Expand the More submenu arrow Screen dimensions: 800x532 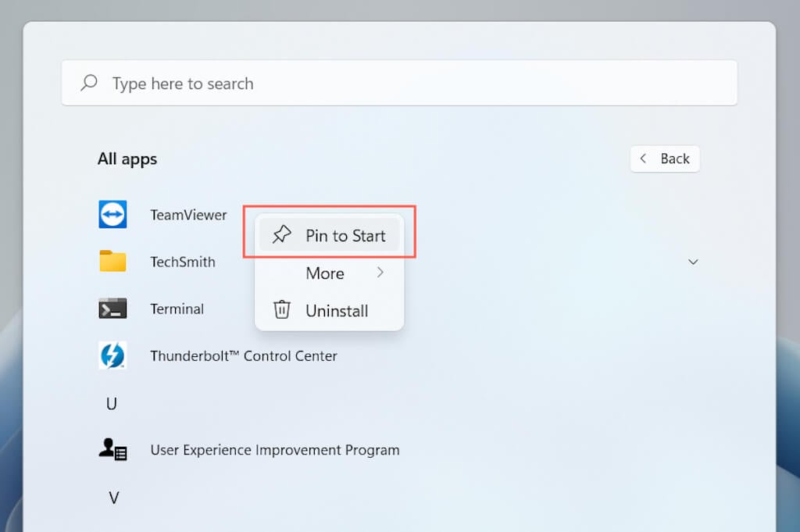[x=380, y=273]
